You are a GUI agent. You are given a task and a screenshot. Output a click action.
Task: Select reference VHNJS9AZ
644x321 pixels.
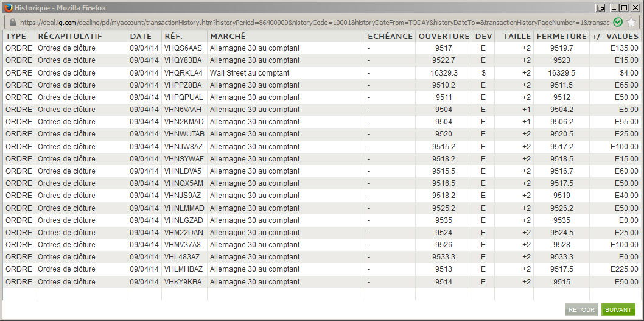tap(183, 196)
